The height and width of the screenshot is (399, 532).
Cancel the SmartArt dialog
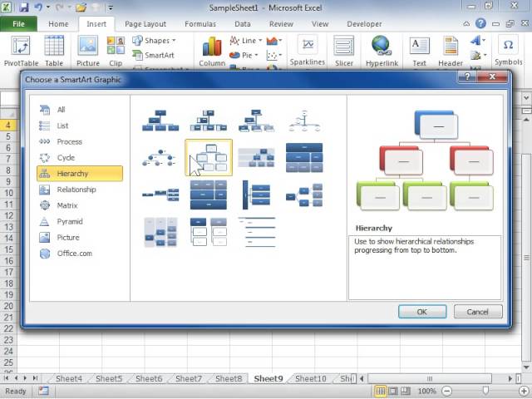478,312
